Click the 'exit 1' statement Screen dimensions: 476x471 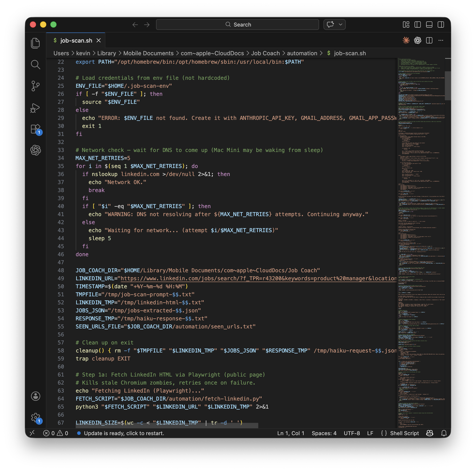[92, 126]
